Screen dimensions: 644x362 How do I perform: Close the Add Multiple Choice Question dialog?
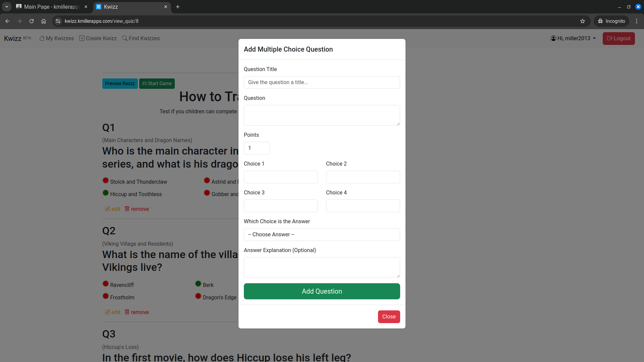[389, 317]
